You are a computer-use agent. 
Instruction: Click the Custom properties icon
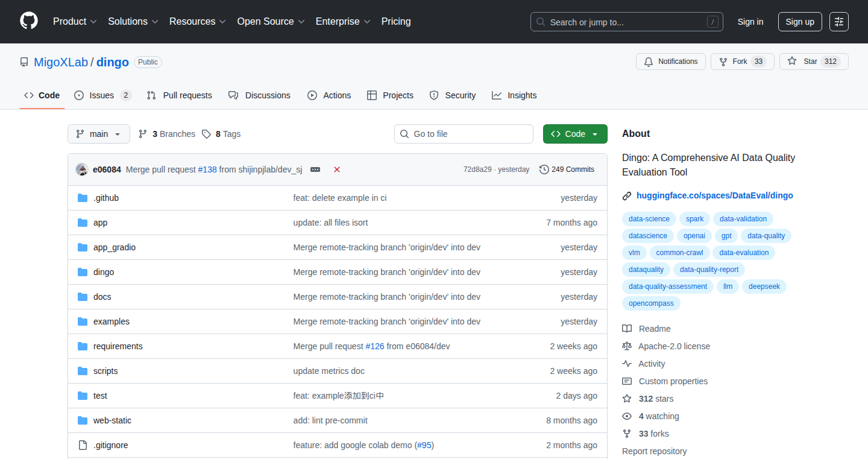click(x=627, y=381)
